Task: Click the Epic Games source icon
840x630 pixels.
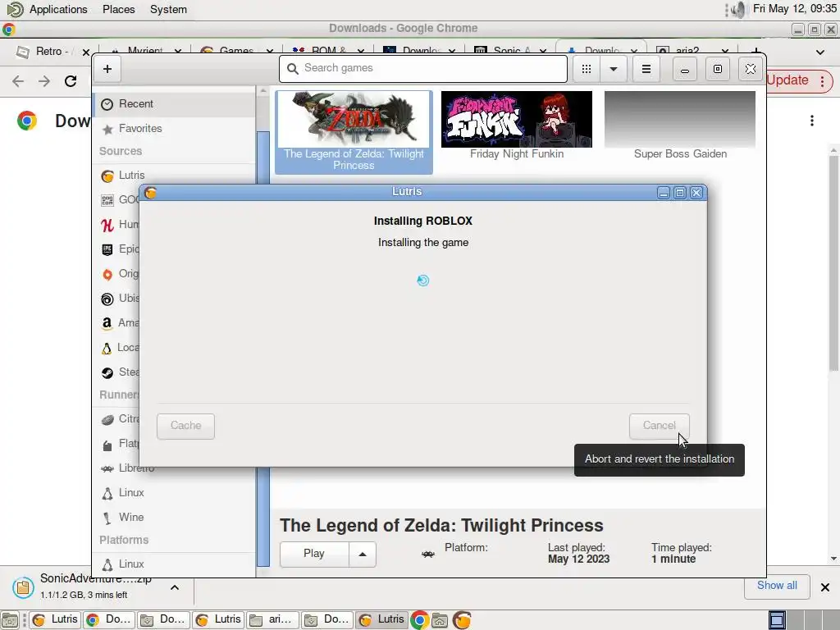Action: pyautogui.click(x=107, y=249)
